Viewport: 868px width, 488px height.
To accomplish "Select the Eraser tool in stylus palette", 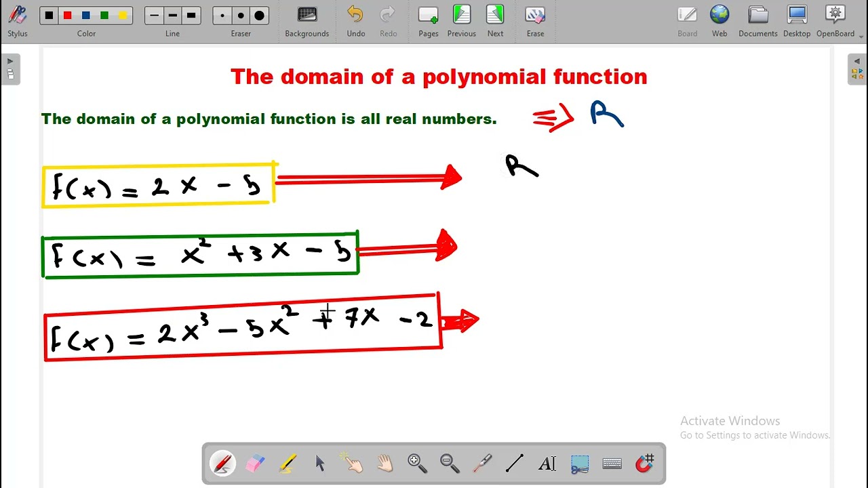I will point(255,464).
